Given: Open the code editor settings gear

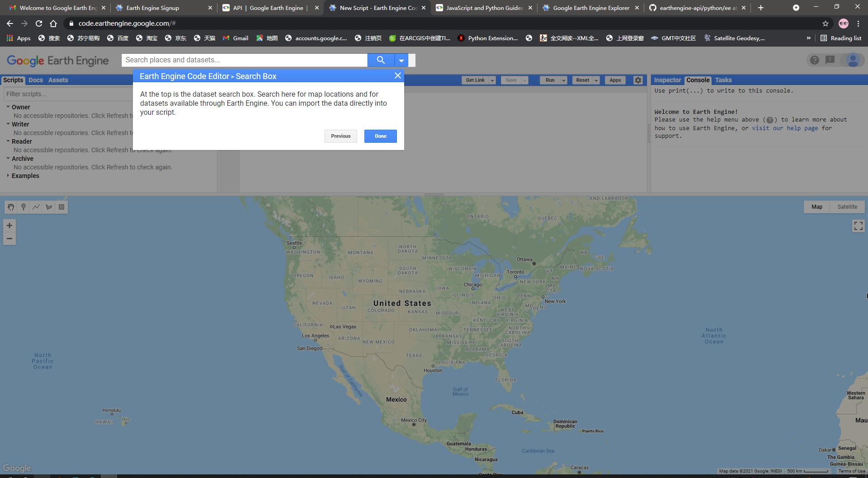Looking at the screenshot, I should click(x=638, y=80).
